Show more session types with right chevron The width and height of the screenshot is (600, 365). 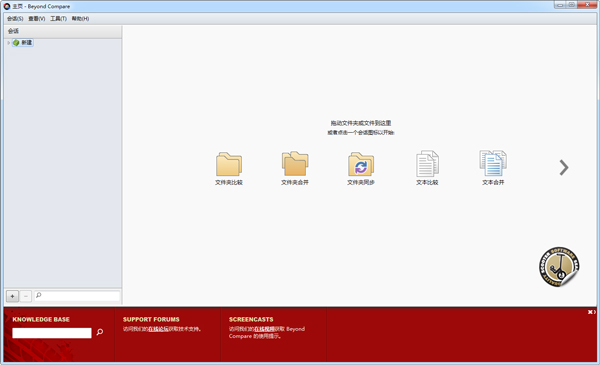[564, 168]
